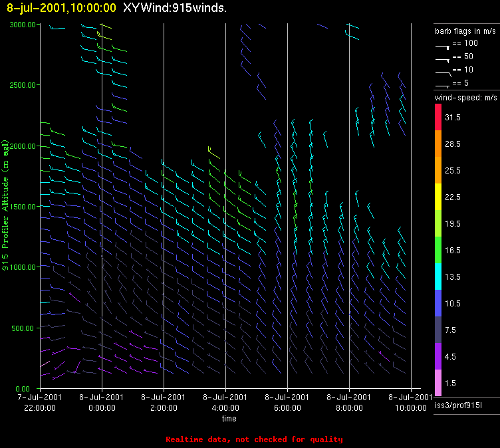Click the gray-blue 7.5 color swatch
Image resolution: width=500 pixels, height=448 pixels.
(438, 330)
